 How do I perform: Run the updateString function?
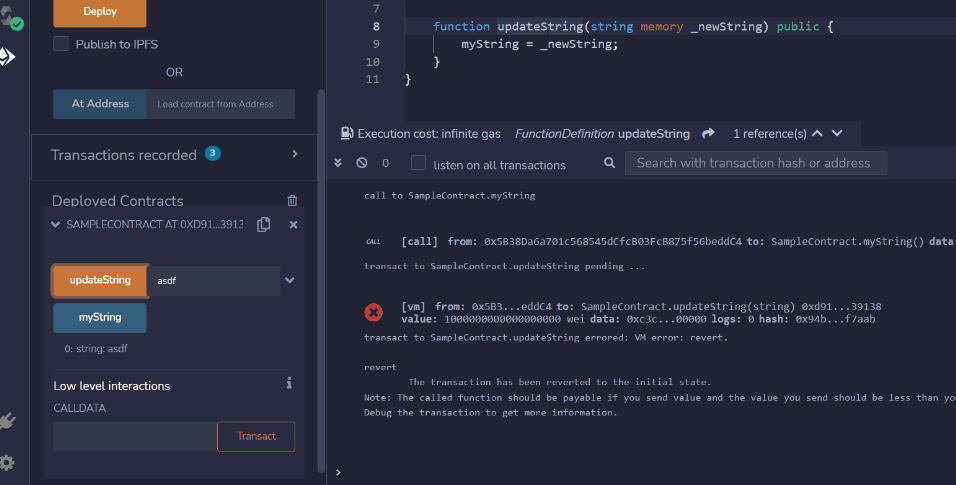[100, 280]
